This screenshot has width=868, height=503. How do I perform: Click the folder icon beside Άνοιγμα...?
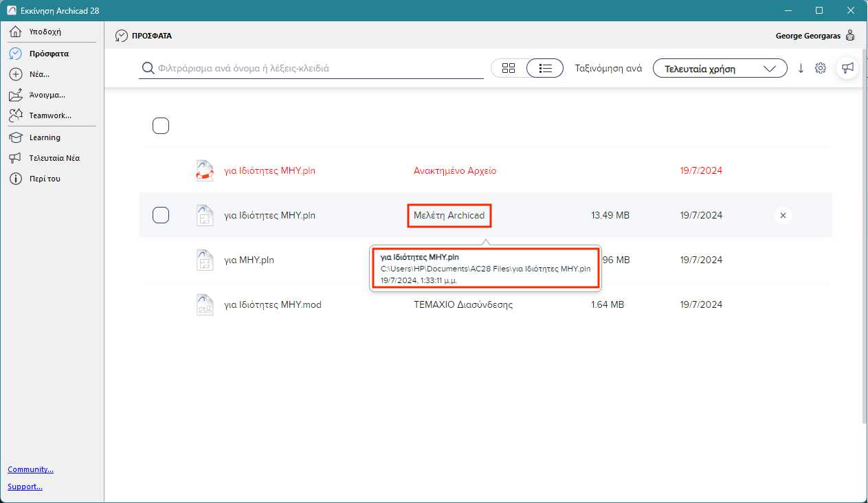click(x=16, y=95)
